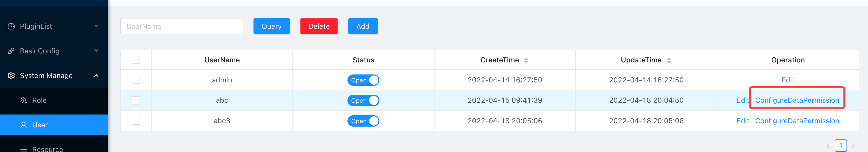Click the System Manage gear icon
Screen dimensions: 868x152
[11, 76]
